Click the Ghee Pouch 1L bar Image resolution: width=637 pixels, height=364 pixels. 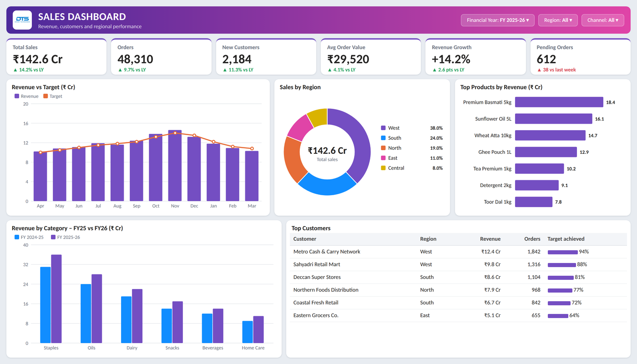[x=546, y=152]
